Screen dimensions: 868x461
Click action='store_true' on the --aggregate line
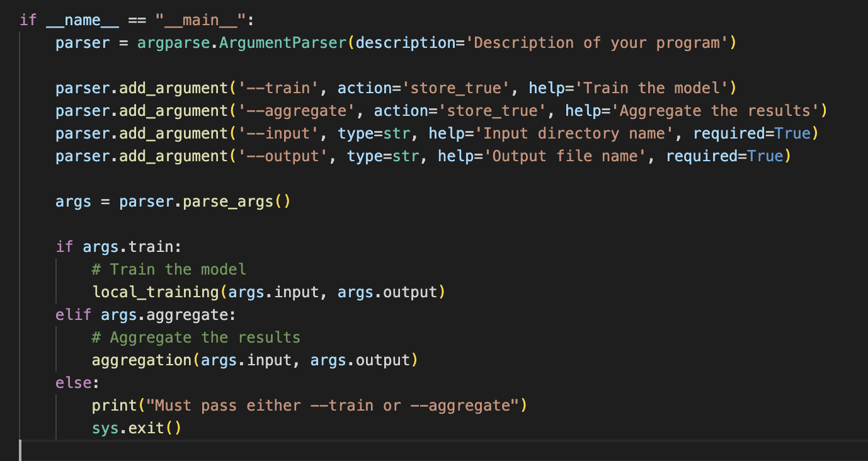(460, 111)
